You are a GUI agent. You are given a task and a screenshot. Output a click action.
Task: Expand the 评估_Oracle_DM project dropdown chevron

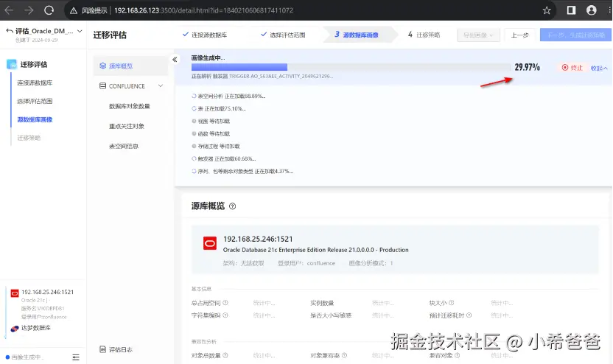[80, 31]
